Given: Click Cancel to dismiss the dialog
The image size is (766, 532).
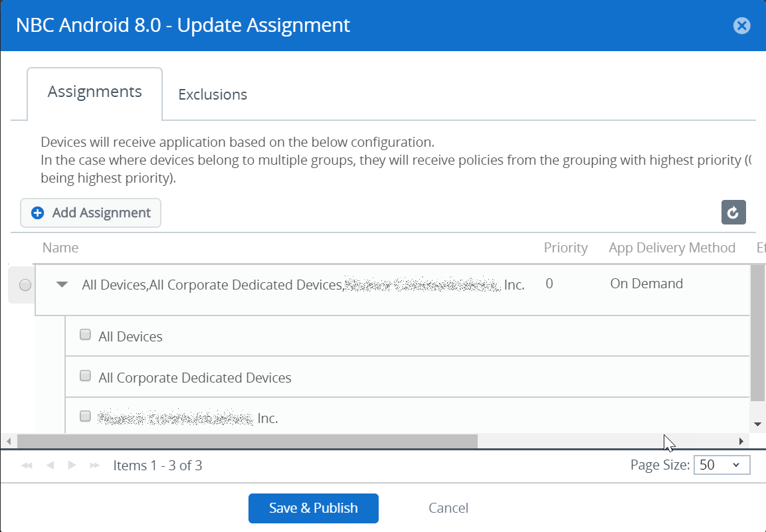Looking at the screenshot, I should 448,508.
